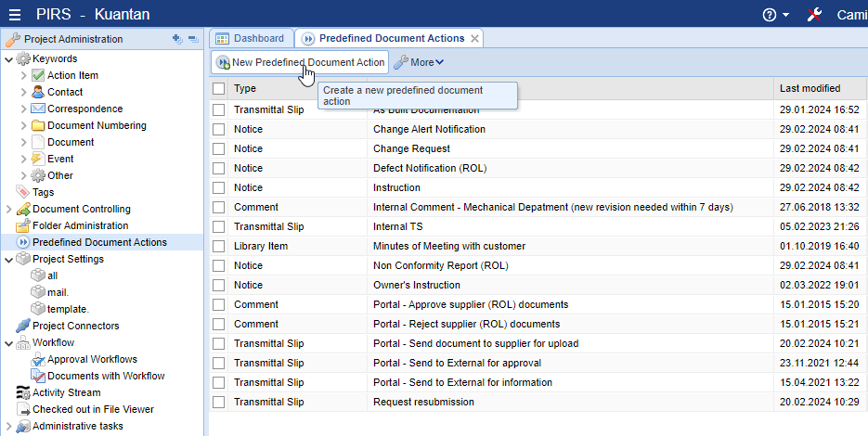Collapse the Workflow tree node

pyautogui.click(x=9, y=342)
